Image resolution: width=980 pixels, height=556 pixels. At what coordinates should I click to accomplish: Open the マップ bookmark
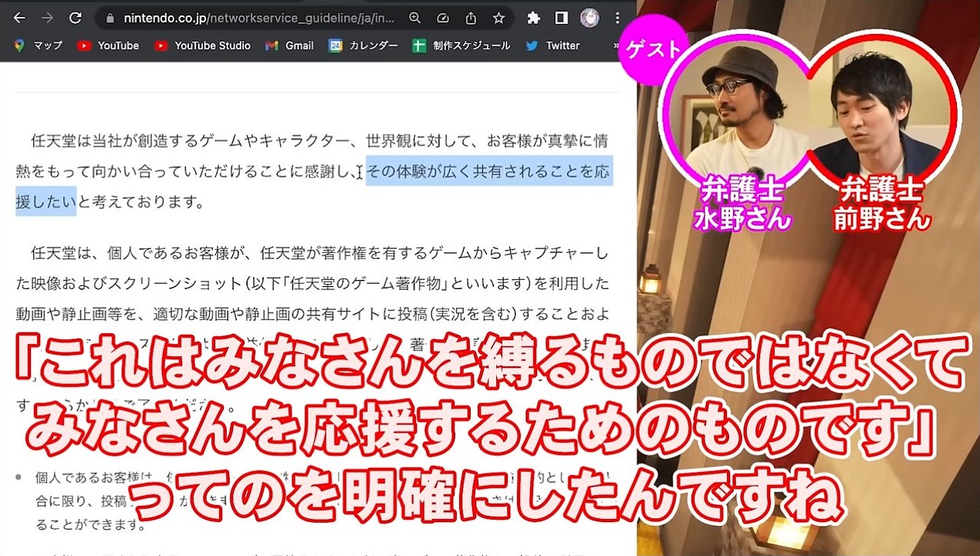pyautogui.click(x=38, y=45)
